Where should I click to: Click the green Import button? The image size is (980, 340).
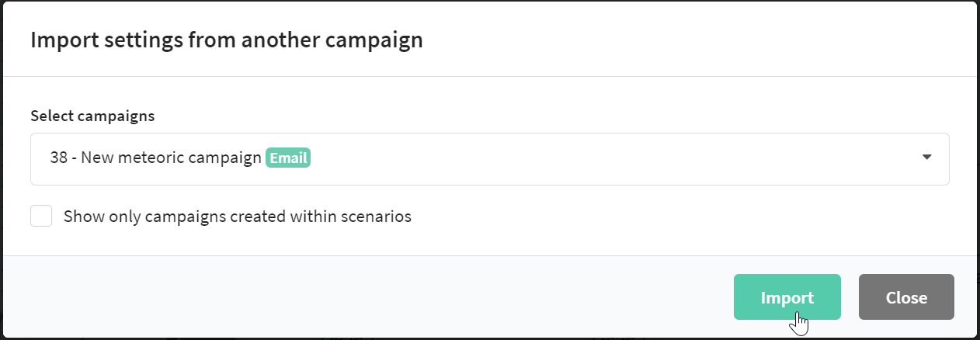pyautogui.click(x=787, y=297)
